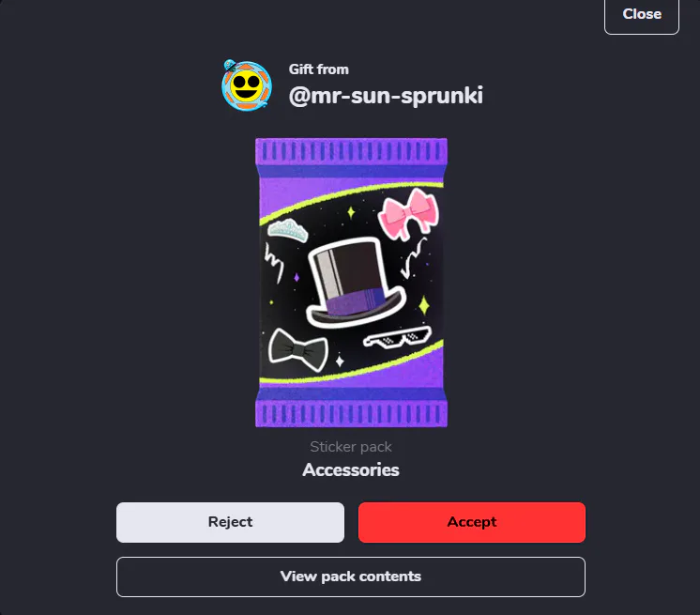The height and width of the screenshot is (615, 700).
Task: Click the Gift from label text
Action: (319, 69)
